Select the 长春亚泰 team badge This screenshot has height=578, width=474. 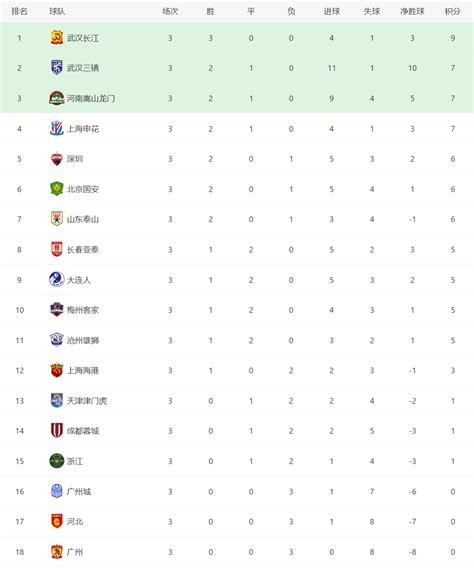pos(57,250)
